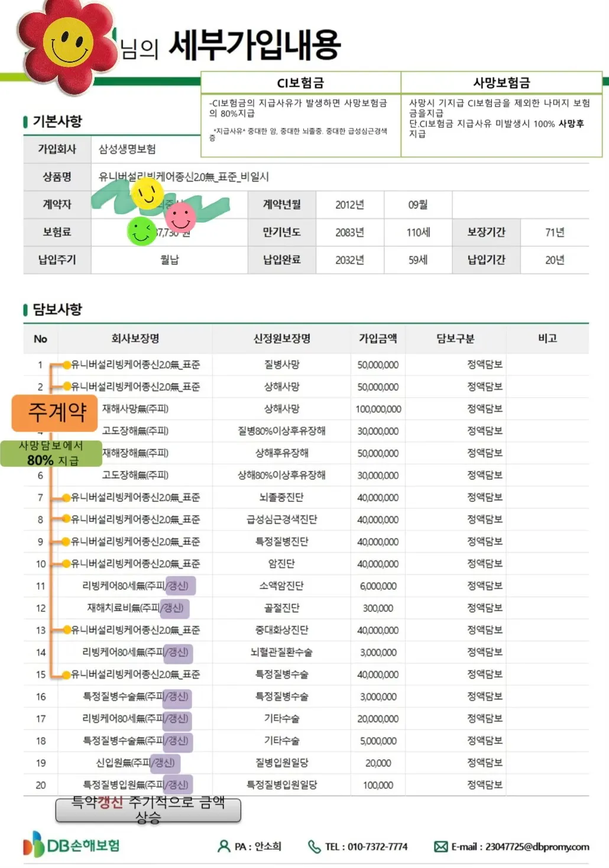The width and height of the screenshot is (609, 868).
Task: Click the 상품명 label cell
Action: click(x=57, y=176)
